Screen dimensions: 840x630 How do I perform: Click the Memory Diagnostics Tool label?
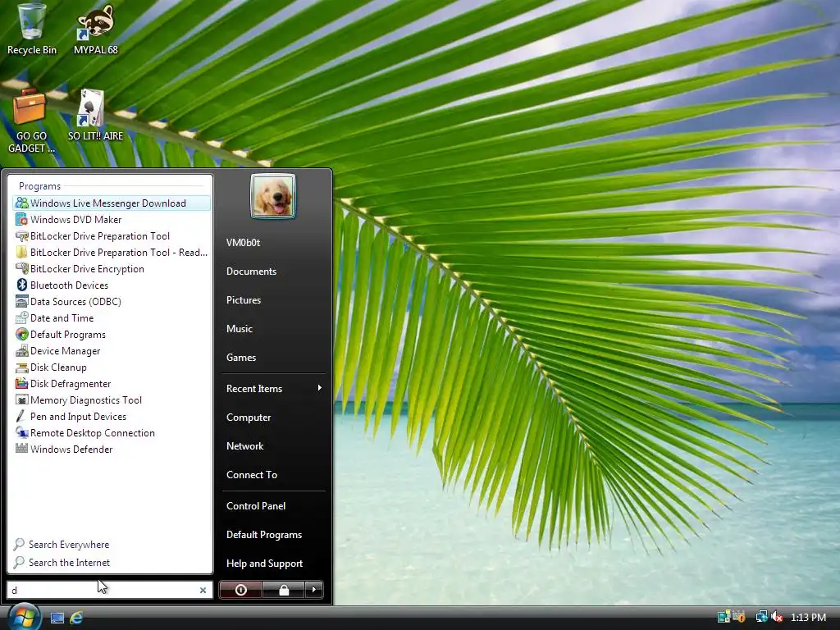point(86,400)
